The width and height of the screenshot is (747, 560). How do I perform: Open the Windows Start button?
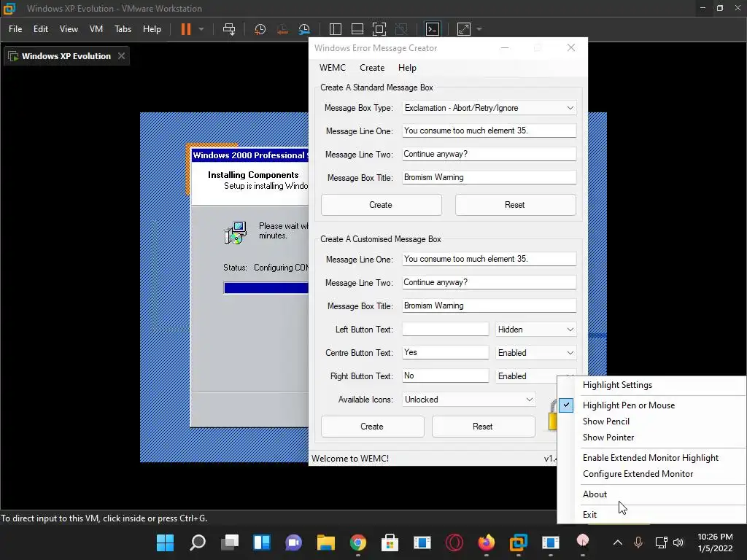pos(166,542)
